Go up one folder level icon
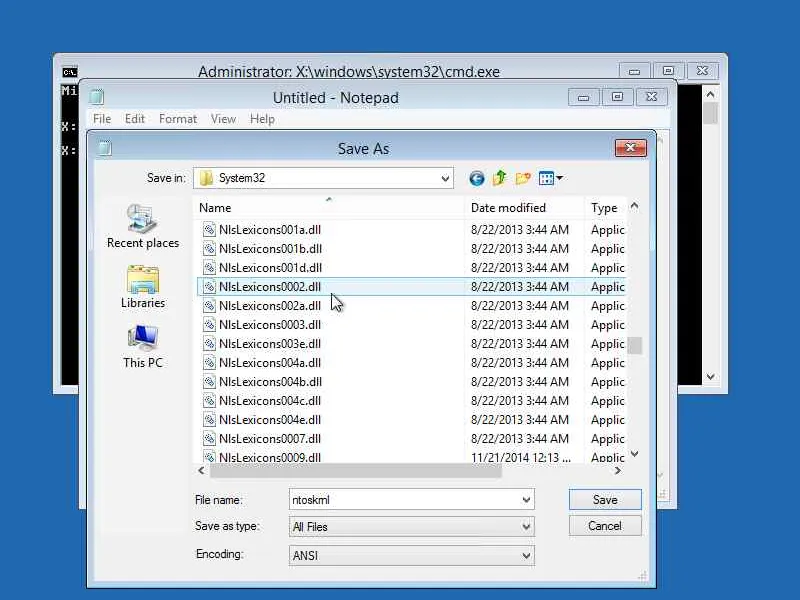 click(x=499, y=178)
